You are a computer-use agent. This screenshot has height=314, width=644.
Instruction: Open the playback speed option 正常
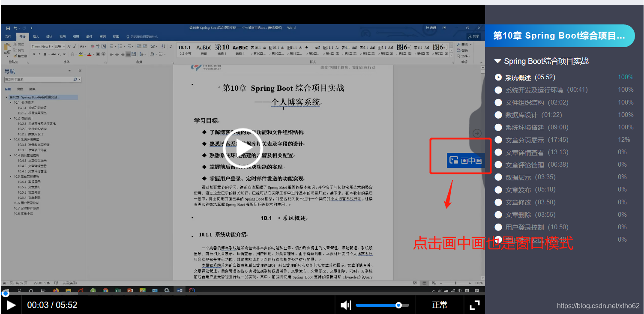pyautogui.click(x=440, y=305)
